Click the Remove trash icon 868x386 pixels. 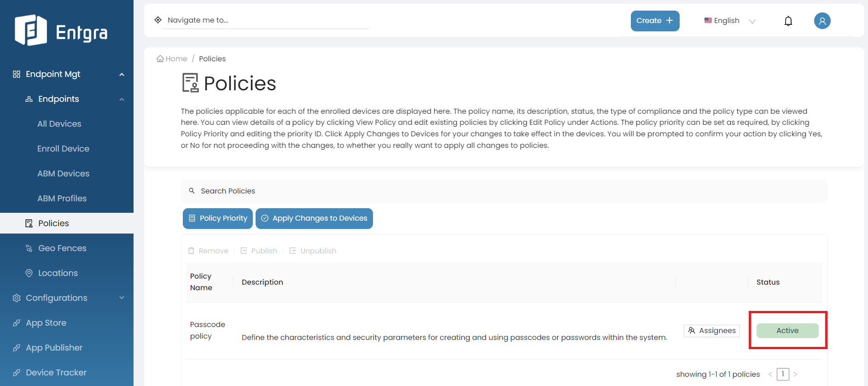[x=191, y=251]
